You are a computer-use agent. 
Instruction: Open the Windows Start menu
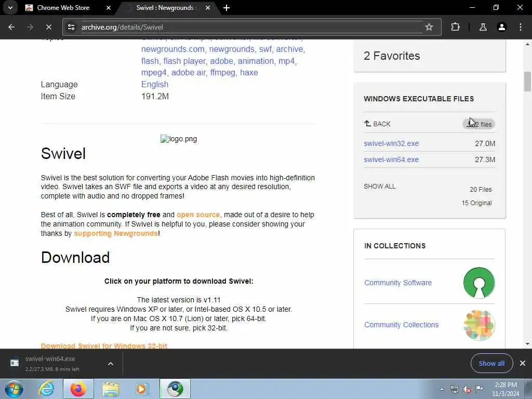(x=14, y=389)
